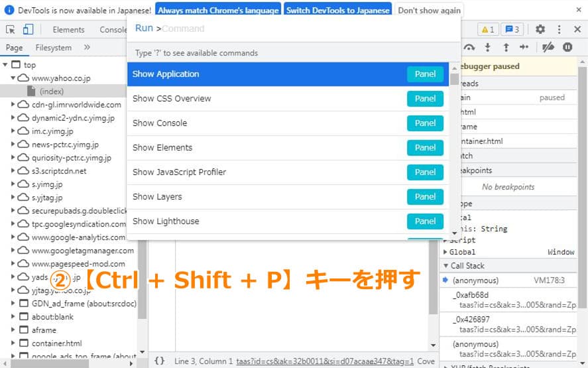Open the taas?id=cs&ak source link in status bar
Viewport: 588px width, 368px height.
[x=325, y=361]
